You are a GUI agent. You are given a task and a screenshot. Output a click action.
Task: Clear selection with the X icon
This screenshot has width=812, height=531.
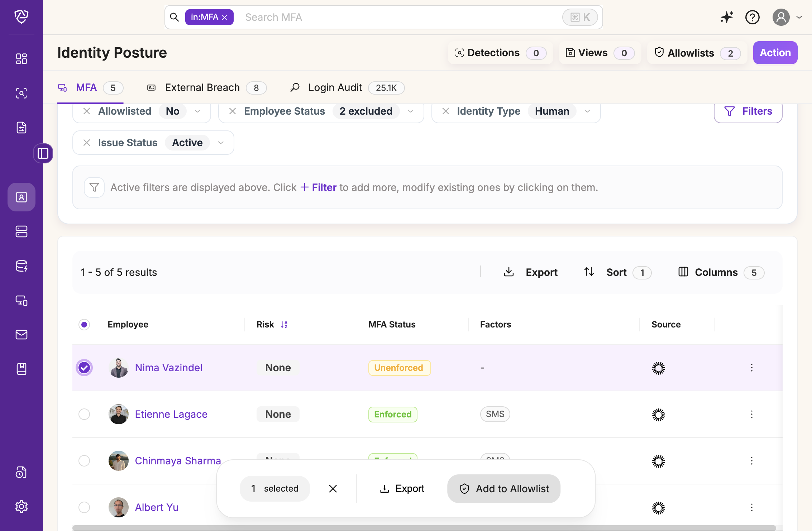(333, 489)
